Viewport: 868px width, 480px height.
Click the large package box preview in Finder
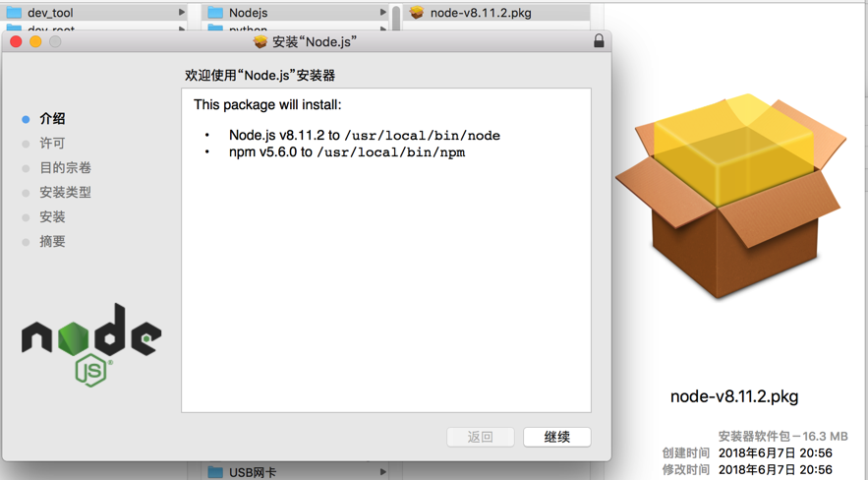730,196
